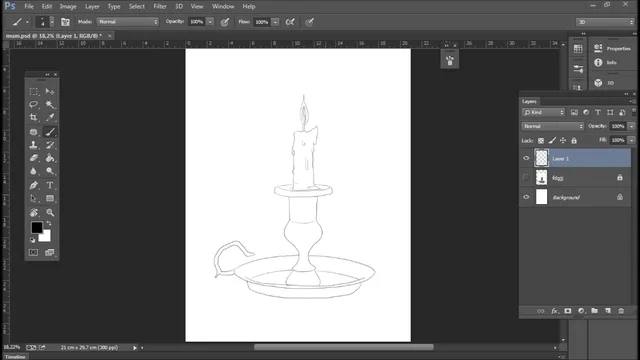Viewport: 640px width, 360px height.
Task: Open the Layer menu
Action: click(x=92, y=7)
